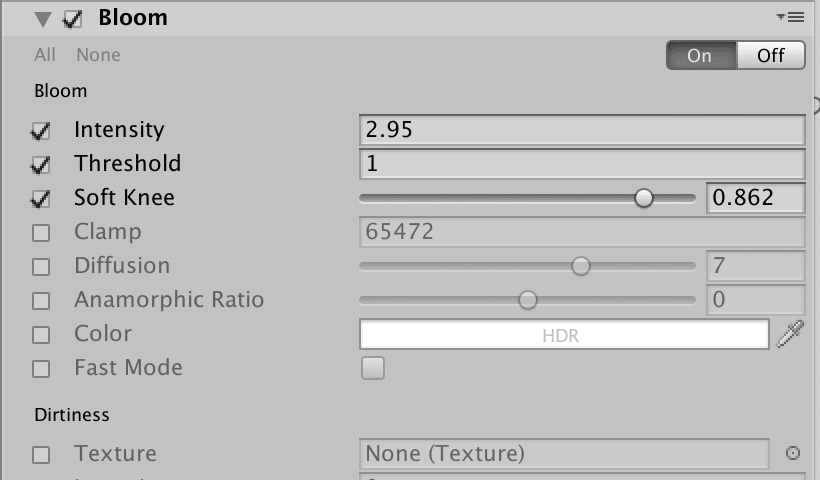
Task: Click the Soft Knee slider handle
Action: point(644,198)
